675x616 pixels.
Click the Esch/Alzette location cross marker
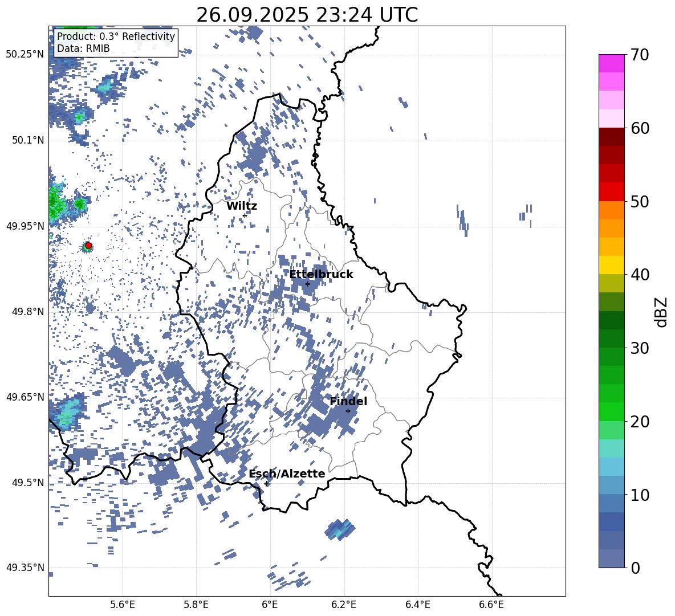pyautogui.click(x=266, y=483)
